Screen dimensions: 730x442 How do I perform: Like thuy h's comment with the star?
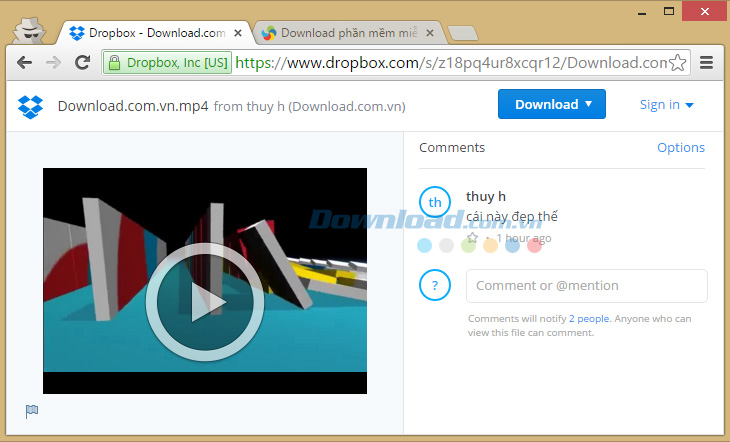[x=473, y=238]
